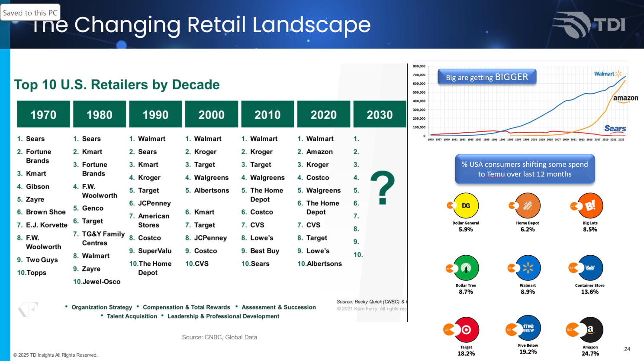Click 'Two Guys' in the 1970 column
This screenshot has height=361, width=644.
42,260
